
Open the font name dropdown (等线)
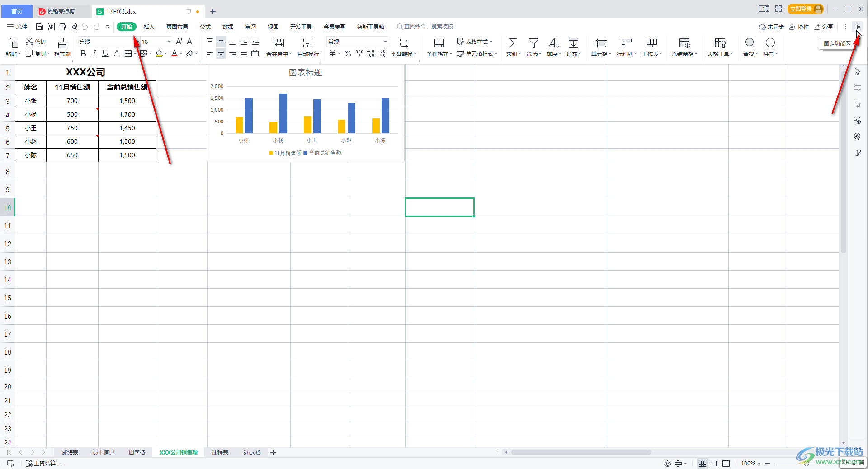[137, 42]
